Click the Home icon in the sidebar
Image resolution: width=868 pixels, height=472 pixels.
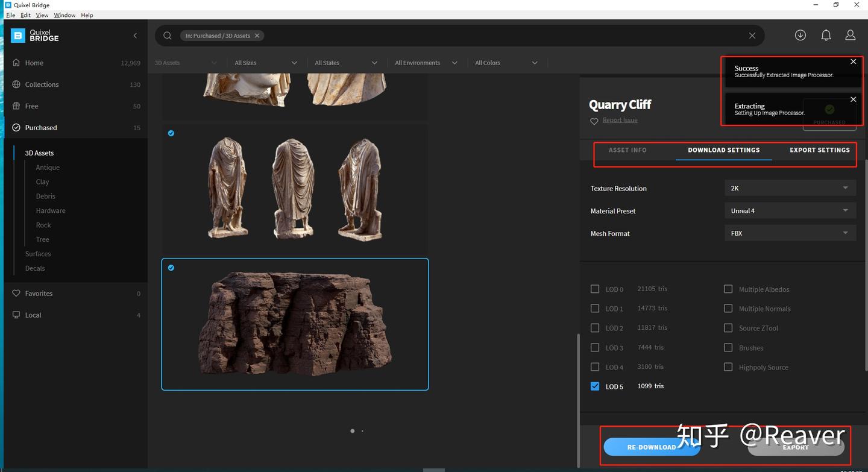click(16, 62)
